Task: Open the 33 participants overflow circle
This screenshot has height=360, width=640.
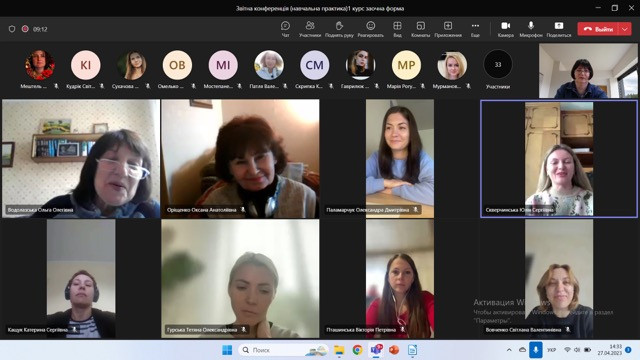Action: (x=498, y=64)
